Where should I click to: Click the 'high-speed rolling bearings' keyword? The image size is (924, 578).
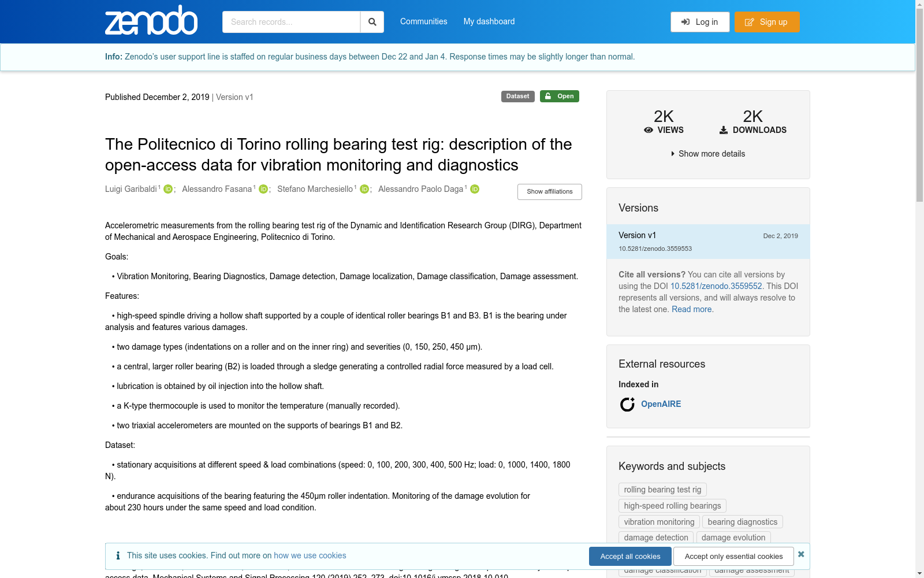672,506
